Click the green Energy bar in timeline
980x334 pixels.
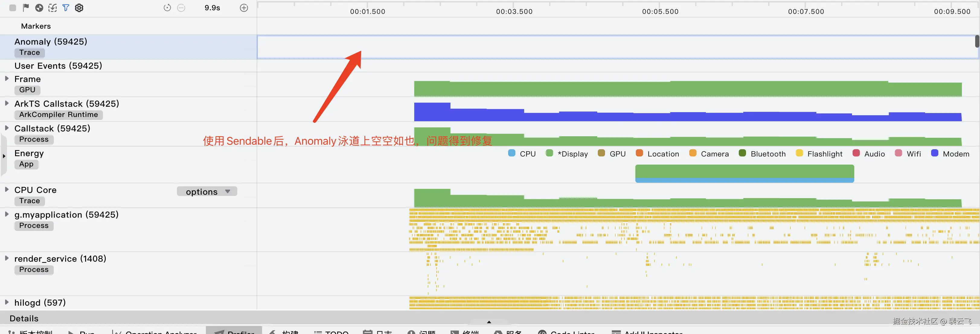click(744, 172)
